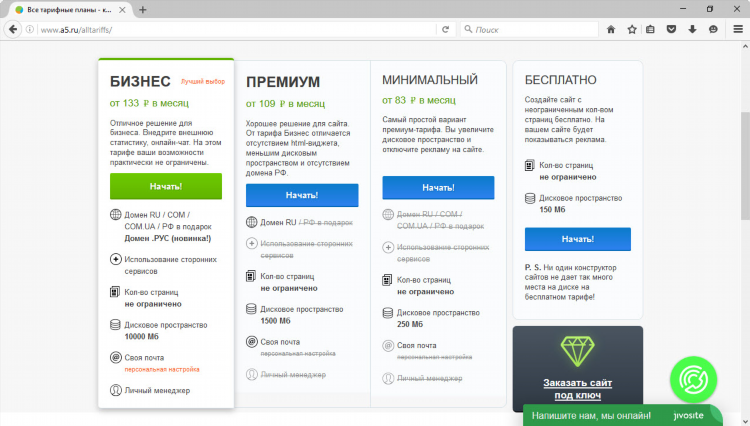The height and width of the screenshot is (426, 750).
Task: Click the disk space icon in Бизнес plan
Action: coord(115,325)
